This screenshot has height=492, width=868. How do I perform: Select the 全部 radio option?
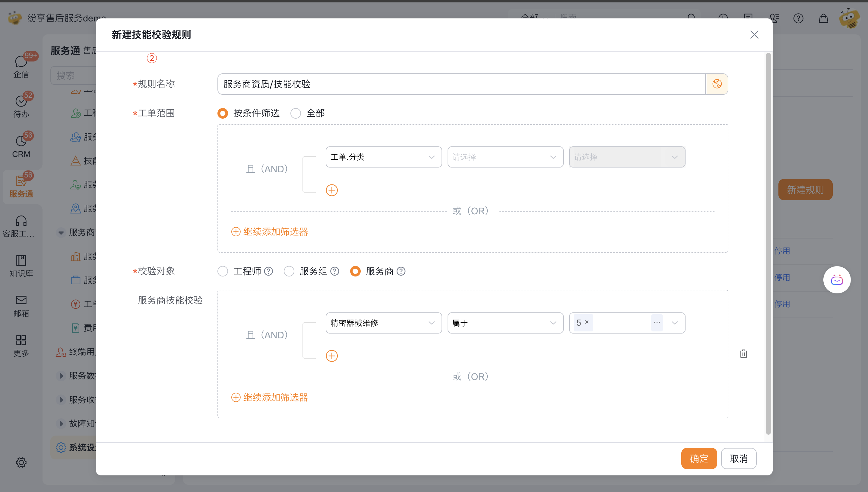(296, 113)
